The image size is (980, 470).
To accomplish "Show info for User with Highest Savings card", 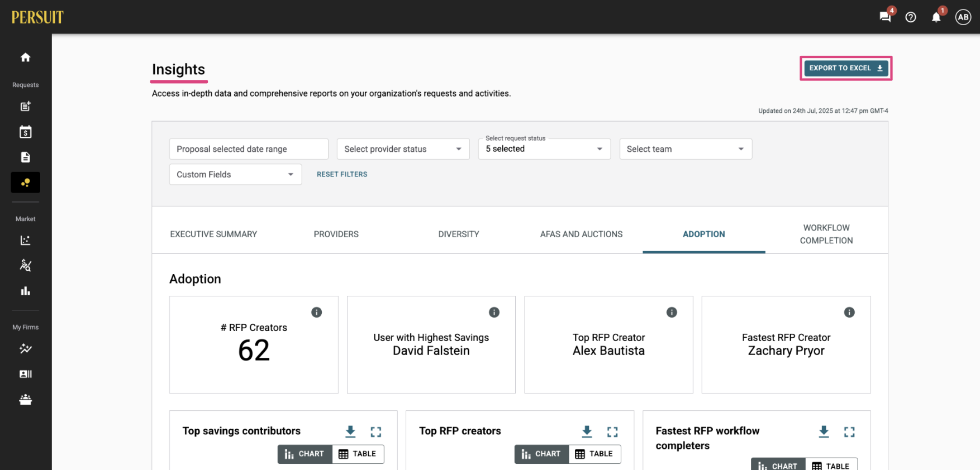I will (494, 312).
